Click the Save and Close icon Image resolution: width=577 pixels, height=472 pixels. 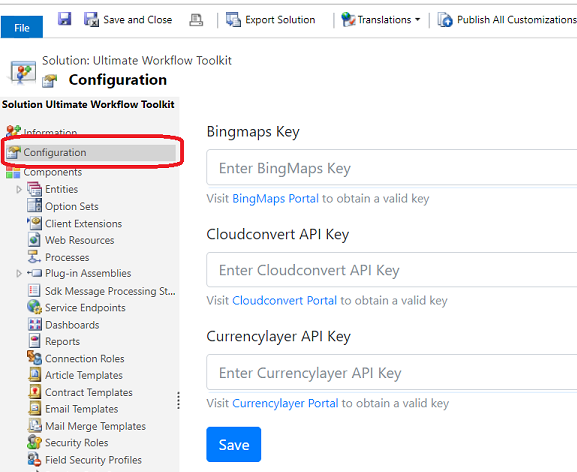tap(91, 19)
